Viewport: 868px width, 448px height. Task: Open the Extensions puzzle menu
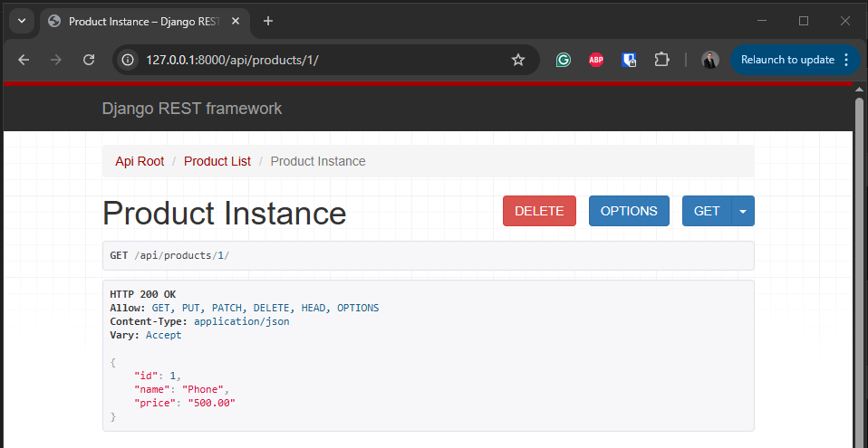(661, 60)
